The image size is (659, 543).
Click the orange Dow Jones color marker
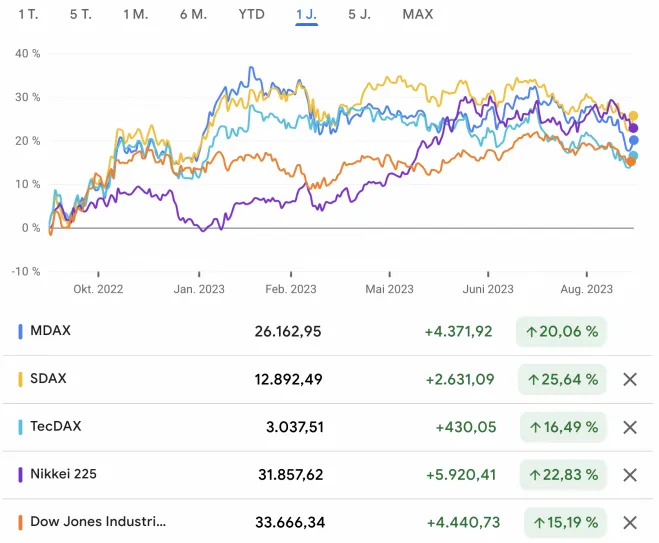[21, 522]
